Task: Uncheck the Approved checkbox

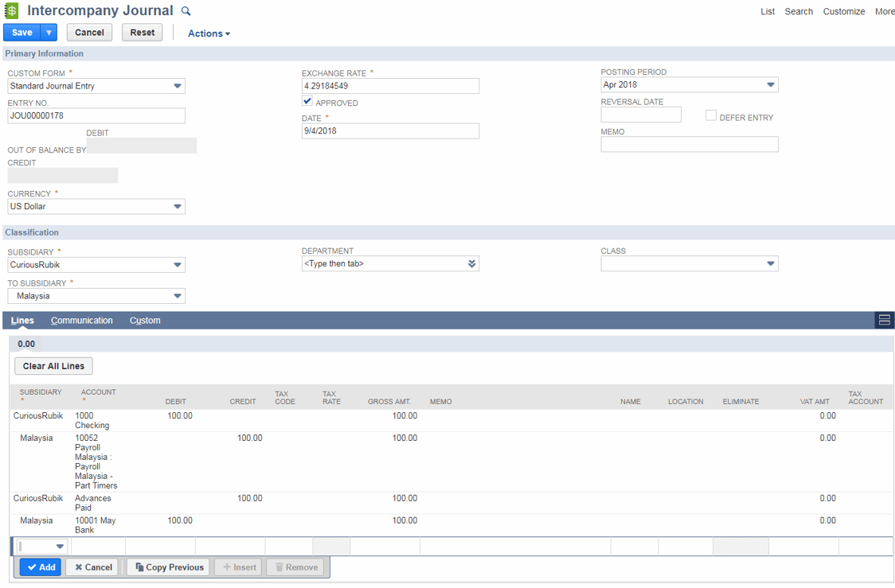Action: (307, 101)
